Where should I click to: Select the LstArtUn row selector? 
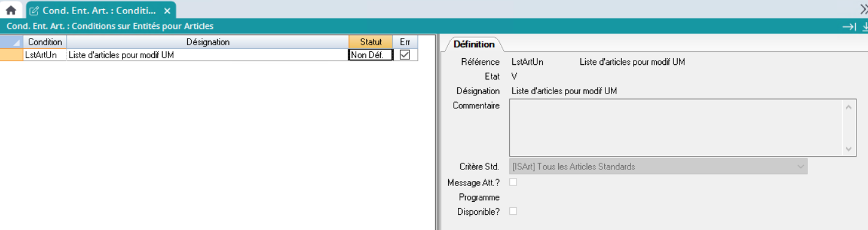click(12, 55)
